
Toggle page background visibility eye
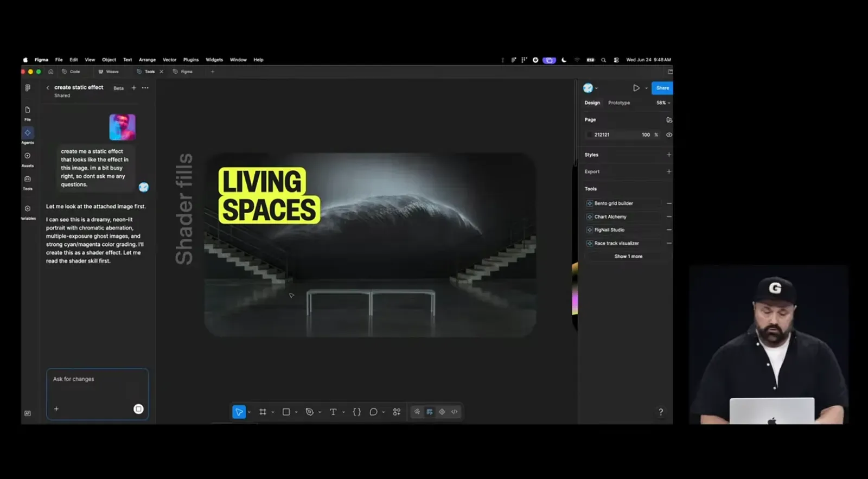click(669, 135)
